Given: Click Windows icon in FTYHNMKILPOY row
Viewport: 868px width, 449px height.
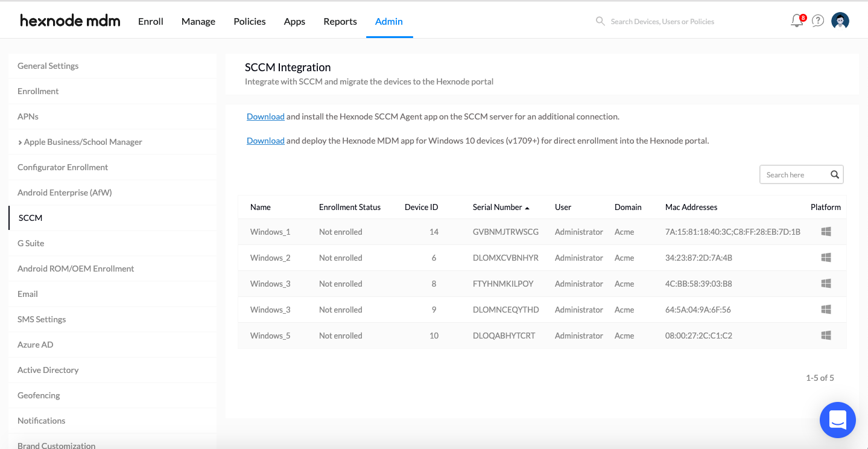Looking at the screenshot, I should tap(826, 284).
